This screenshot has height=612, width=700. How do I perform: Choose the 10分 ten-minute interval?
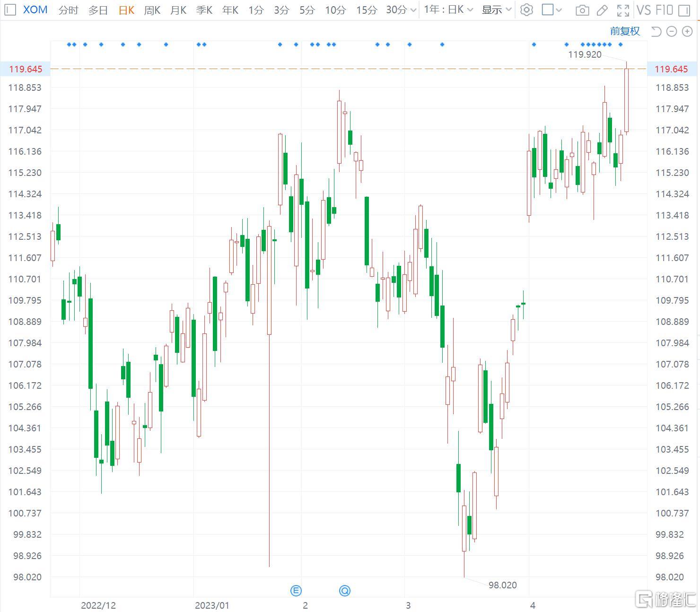point(335,9)
